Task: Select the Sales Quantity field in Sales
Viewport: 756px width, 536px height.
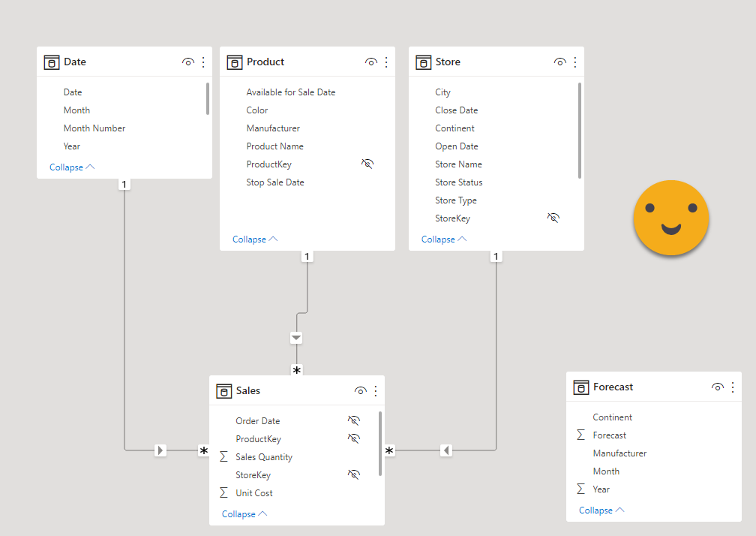Action: [264, 457]
